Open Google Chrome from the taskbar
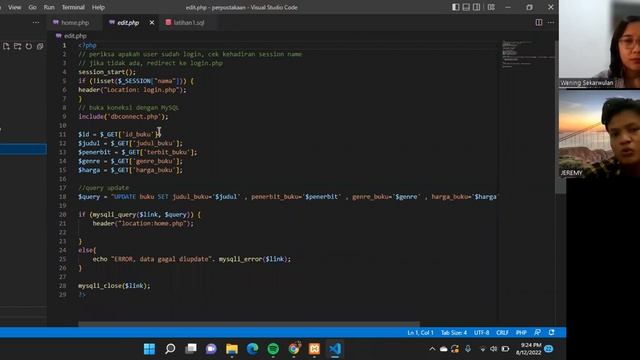Image resolution: width=640 pixels, height=360 pixels. click(x=294, y=349)
